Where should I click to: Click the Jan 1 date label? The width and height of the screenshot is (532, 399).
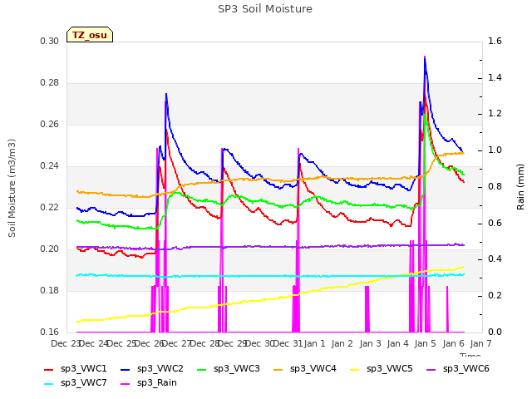(314, 343)
